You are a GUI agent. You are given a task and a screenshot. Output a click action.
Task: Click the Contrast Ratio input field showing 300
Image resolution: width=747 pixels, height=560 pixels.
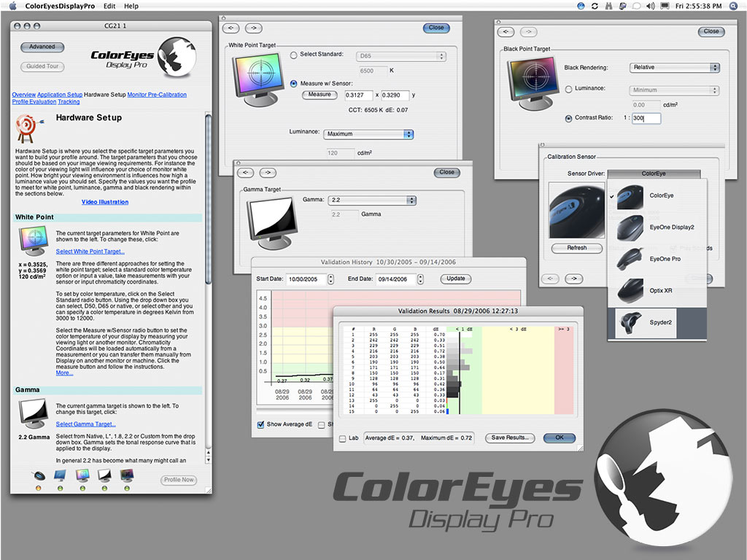646,118
